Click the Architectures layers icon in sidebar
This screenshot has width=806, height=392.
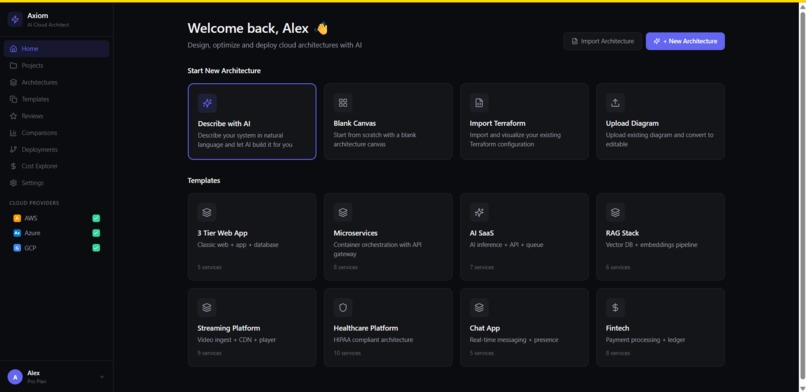[x=13, y=83]
